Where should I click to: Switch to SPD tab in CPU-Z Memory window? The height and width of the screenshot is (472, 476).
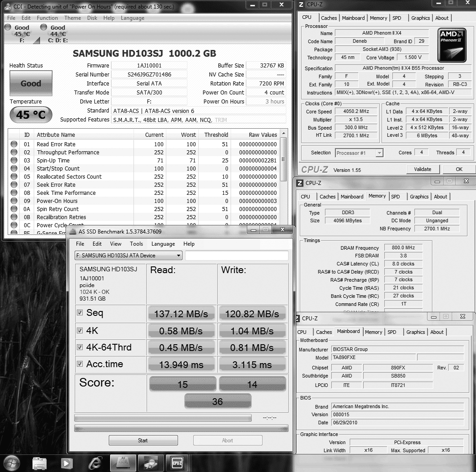click(x=395, y=197)
